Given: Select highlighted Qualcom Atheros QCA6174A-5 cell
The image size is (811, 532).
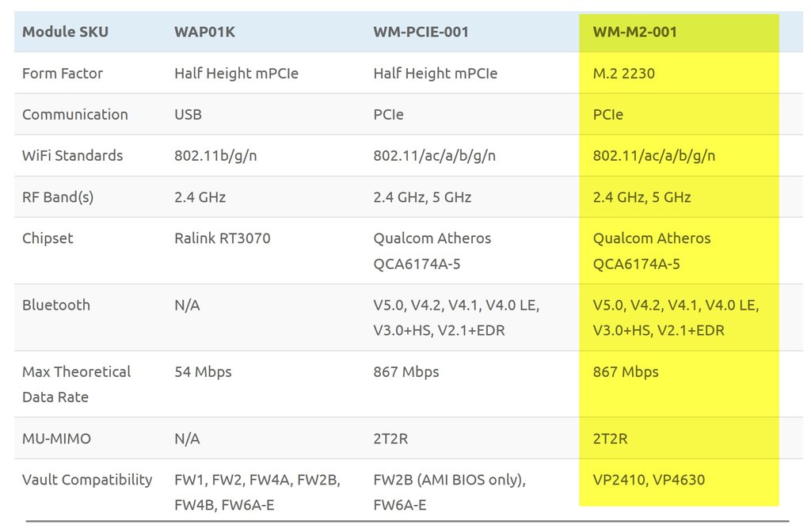Looking at the screenshot, I should (x=651, y=251).
